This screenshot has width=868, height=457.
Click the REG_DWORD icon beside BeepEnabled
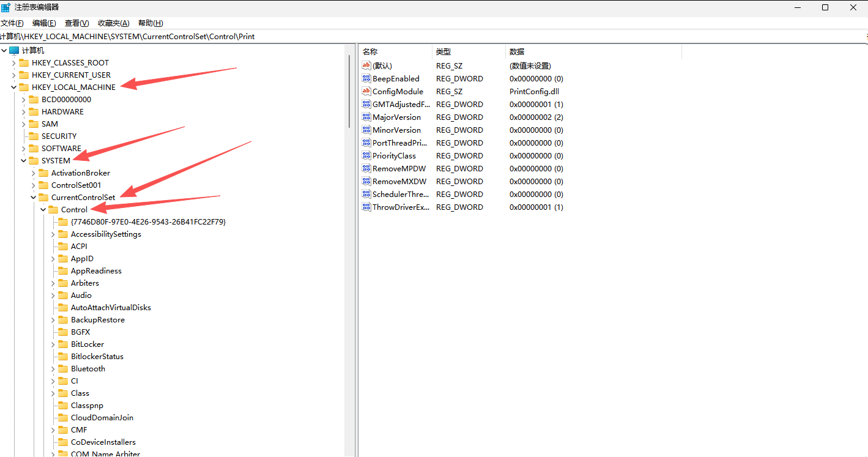coord(366,78)
